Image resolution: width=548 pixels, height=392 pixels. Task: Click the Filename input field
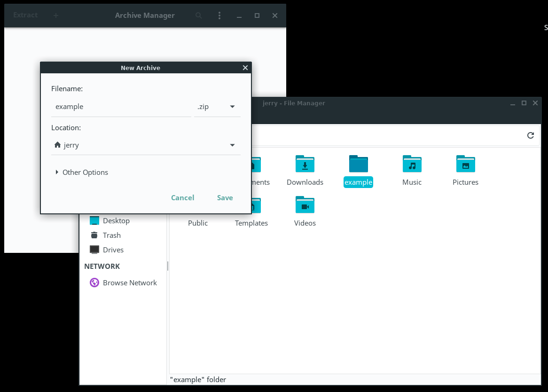[x=121, y=107]
